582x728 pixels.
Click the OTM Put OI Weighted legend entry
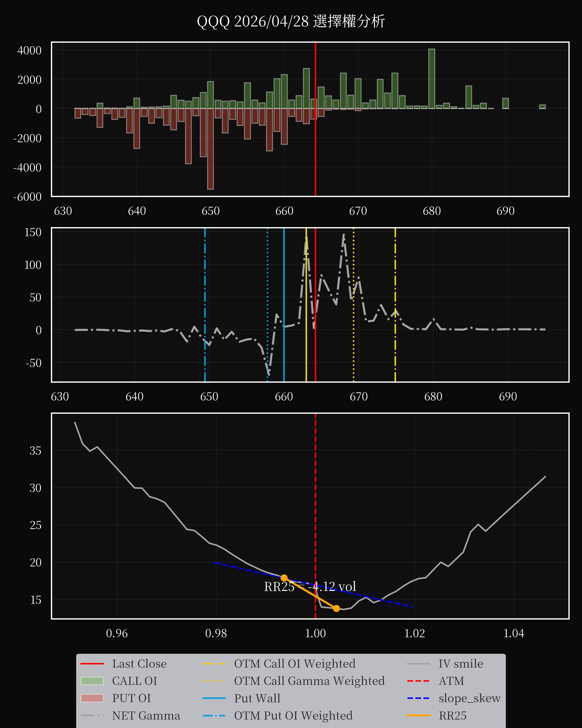click(278, 716)
